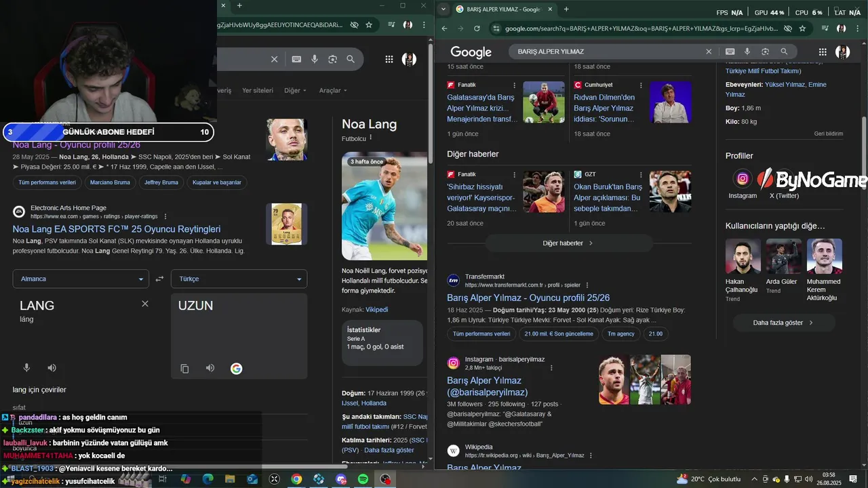This screenshot has width=868, height=488.
Task: Open tab search dropdown in right Chrome
Action: [443, 9]
